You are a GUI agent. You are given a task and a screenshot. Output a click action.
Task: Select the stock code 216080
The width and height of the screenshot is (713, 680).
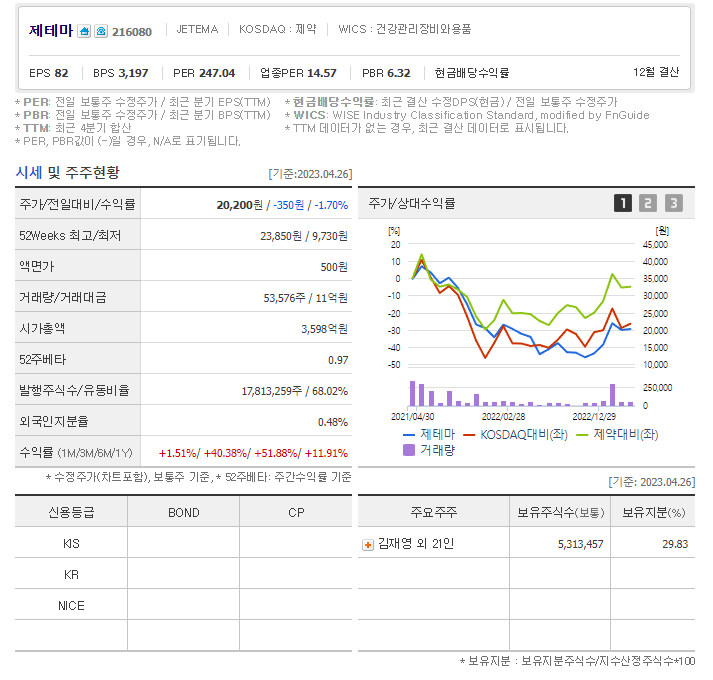click(132, 32)
